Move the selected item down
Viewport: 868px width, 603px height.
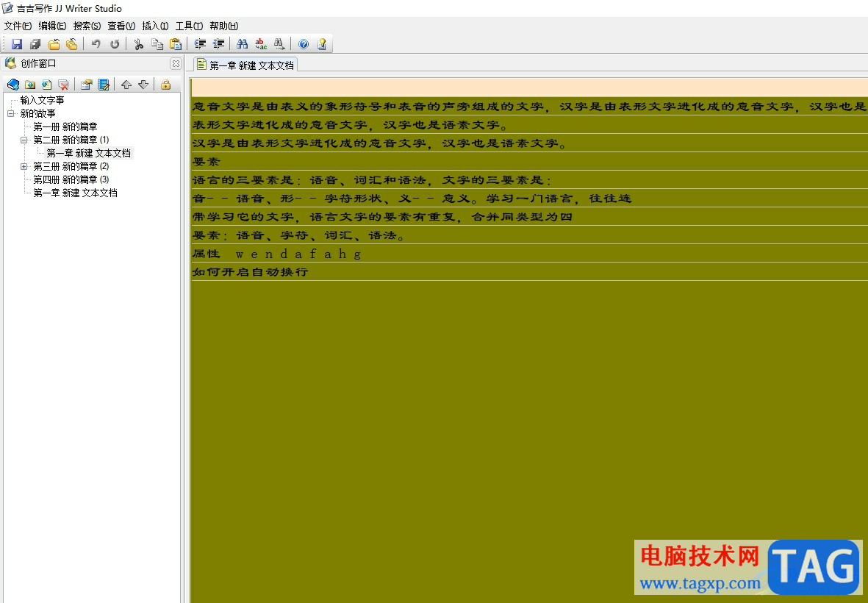click(x=143, y=84)
